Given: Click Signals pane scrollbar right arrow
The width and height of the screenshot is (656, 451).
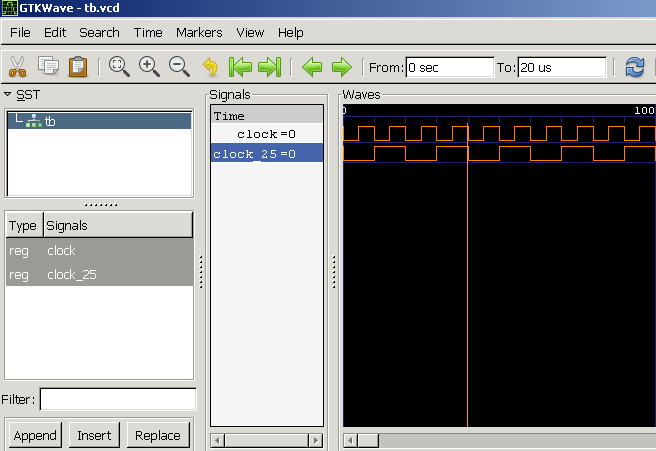Looking at the screenshot, I should coord(316,441).
